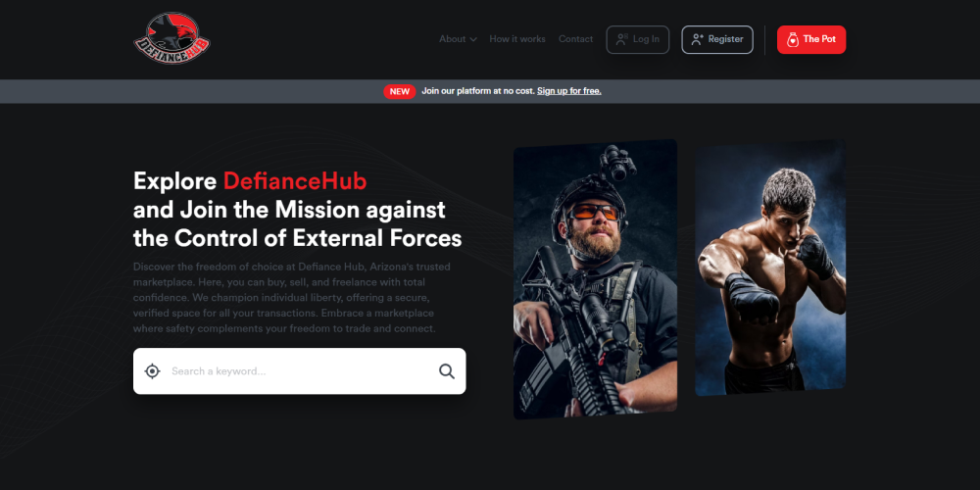
Task: Click the magnifying glass search icon
Action: 446,371
